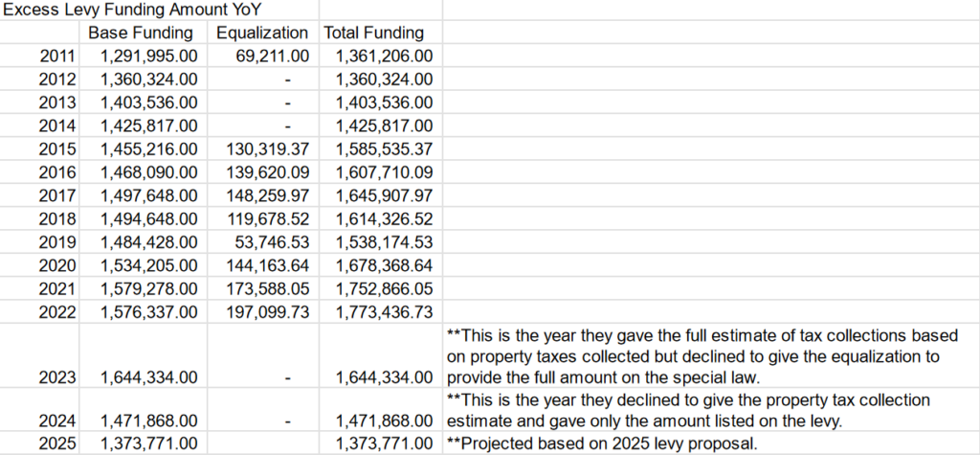Select equalization value 139,620.09
This screenshot has height=455, width=980.
[268, 172]
